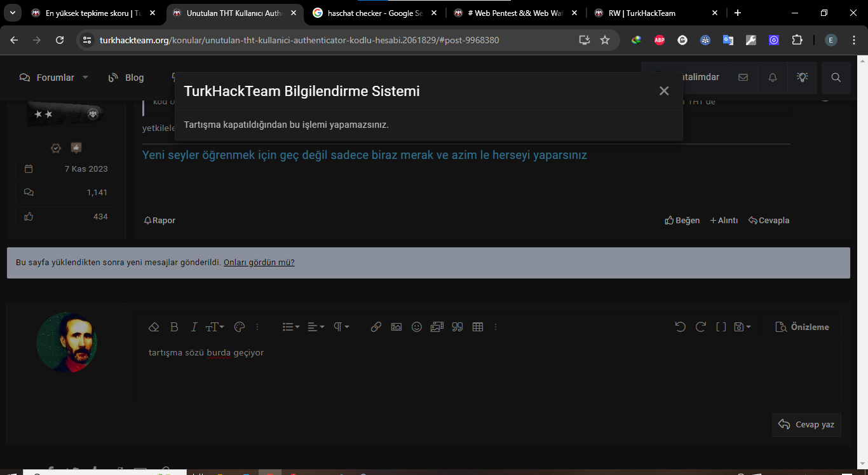Image resolution: width=868 pixels, height=475 pixels.
Task: Go back in browser history
Action: click(14, 40)
